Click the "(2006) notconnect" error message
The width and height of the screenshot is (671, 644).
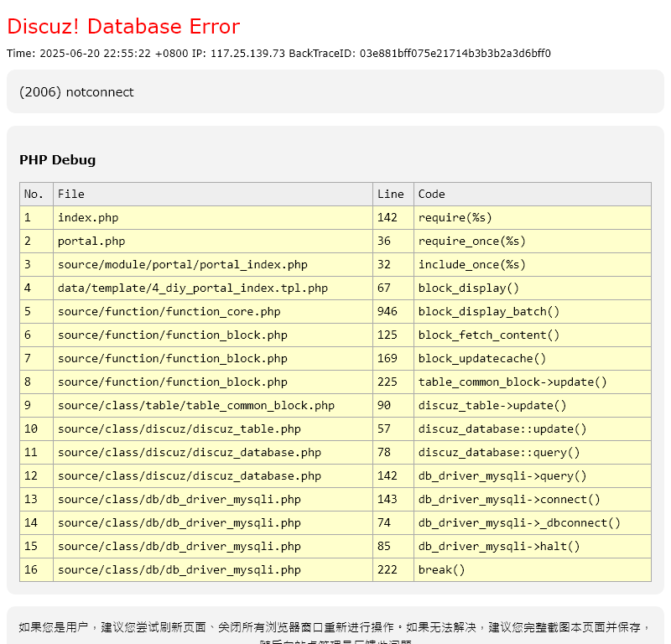pos(76,92)
